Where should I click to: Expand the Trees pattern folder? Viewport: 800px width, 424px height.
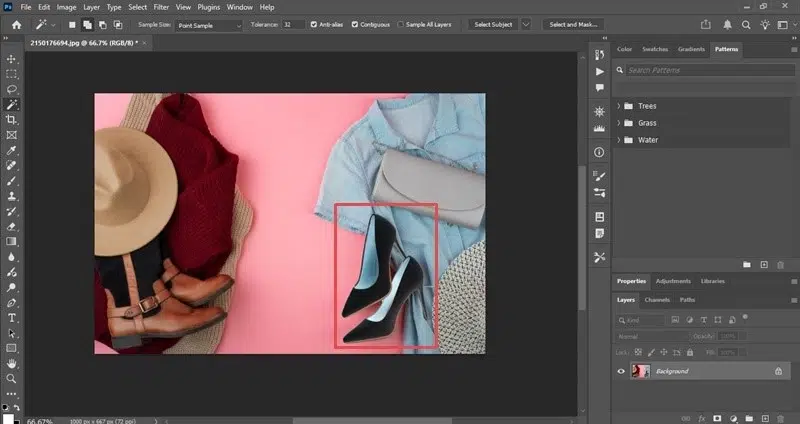pyautogui.click(x=618, y=106)
